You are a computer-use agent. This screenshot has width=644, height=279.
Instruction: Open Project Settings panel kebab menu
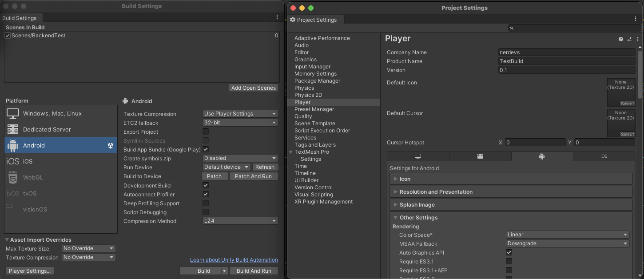[636, 19]
